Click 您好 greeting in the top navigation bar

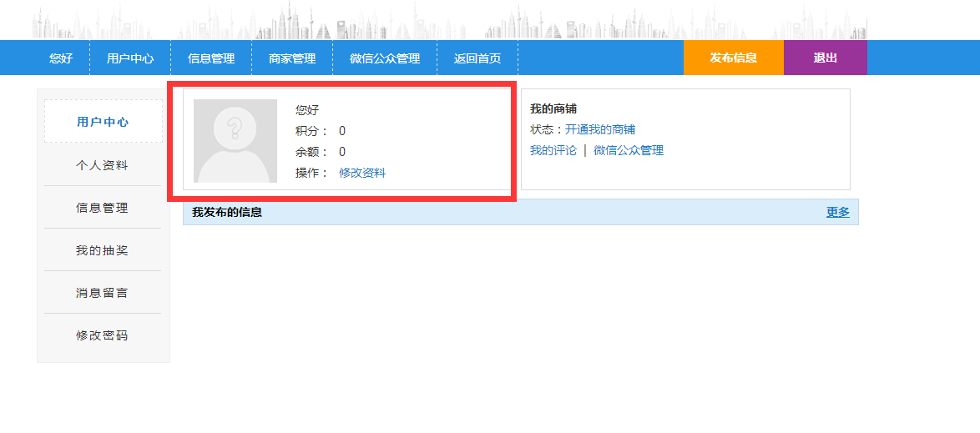61,58
